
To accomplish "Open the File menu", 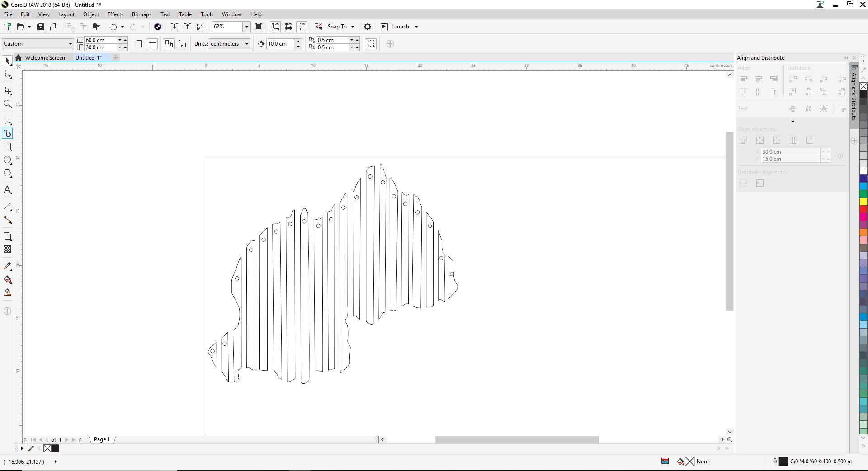I will 8,14.
